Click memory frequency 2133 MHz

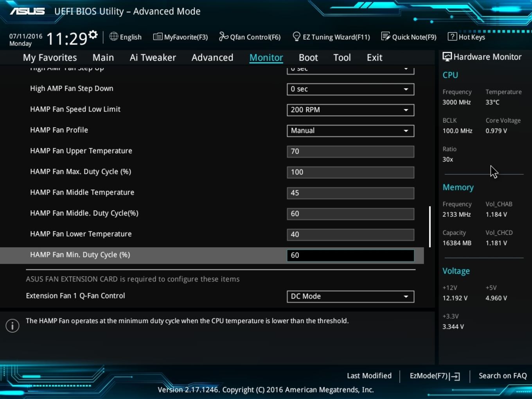(457, 214)
